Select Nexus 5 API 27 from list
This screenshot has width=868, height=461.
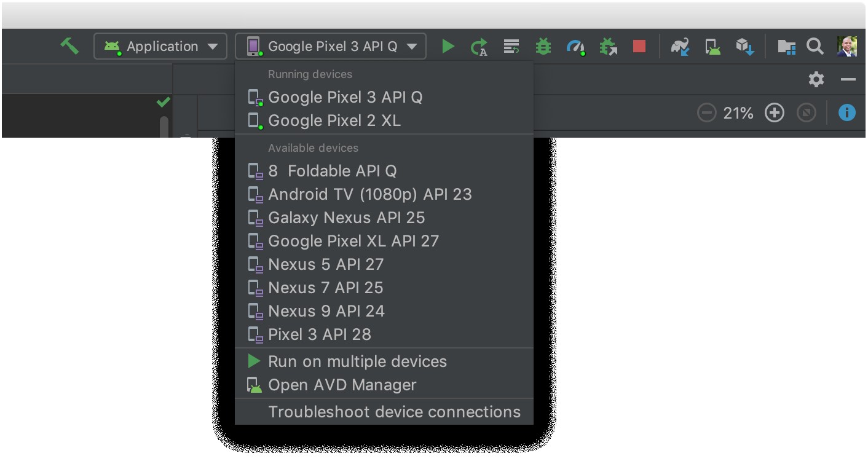click(326, 264)
